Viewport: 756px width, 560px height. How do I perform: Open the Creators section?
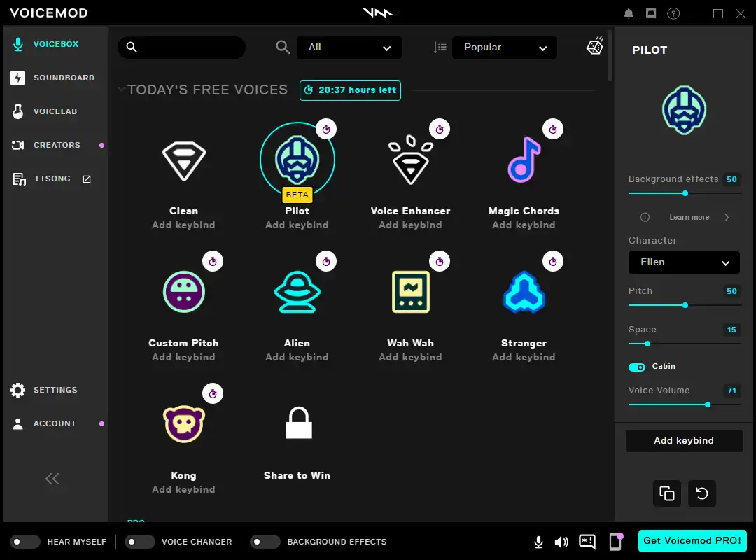pos(54,145)
